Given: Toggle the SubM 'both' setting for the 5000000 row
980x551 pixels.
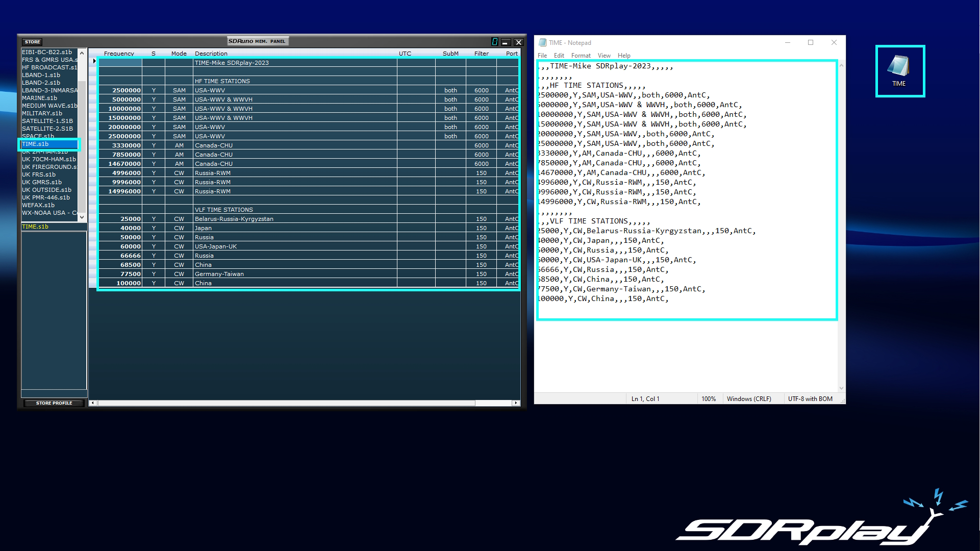Looking at the screenshot, I should pos(450,99).
